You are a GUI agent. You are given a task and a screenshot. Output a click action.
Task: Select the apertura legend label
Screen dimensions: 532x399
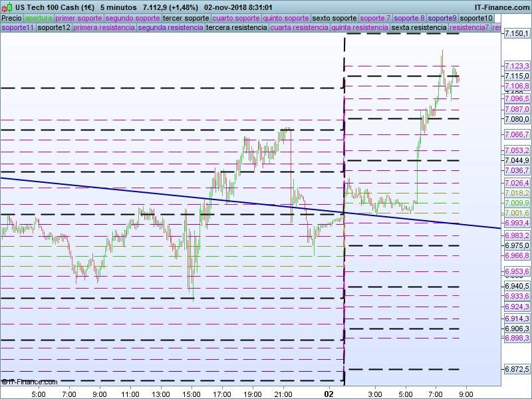pos(39,19)
